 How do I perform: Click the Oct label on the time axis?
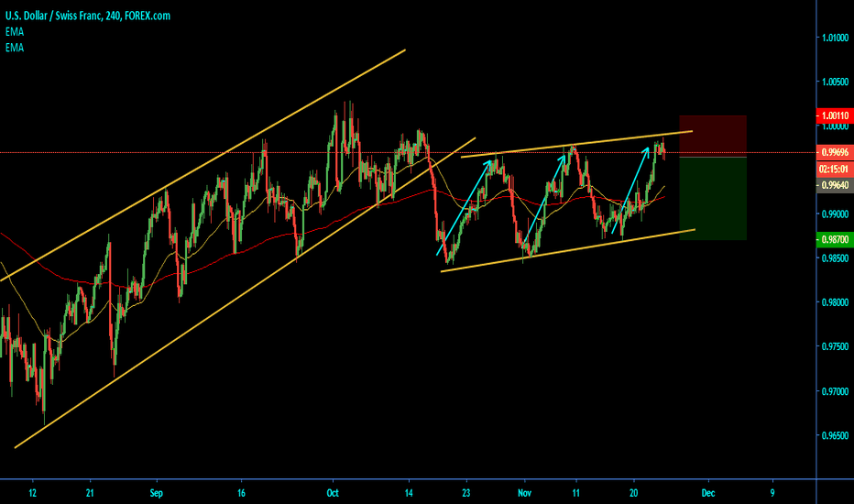tap(333, 491)
